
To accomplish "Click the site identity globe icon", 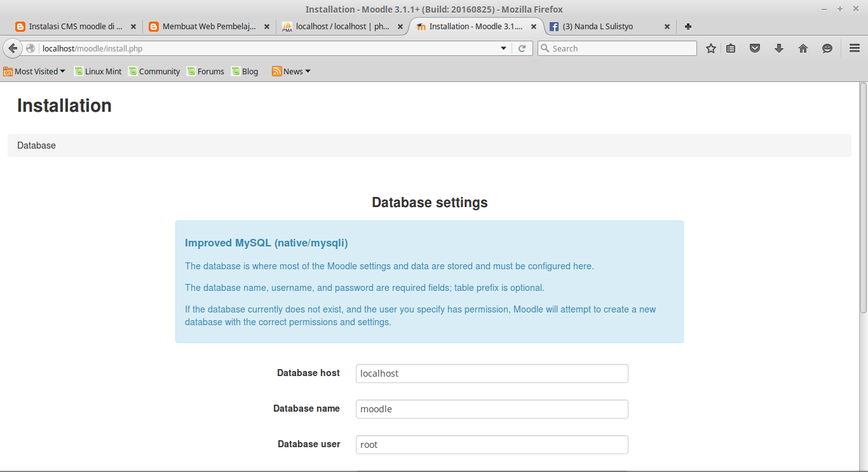I will click(30, 48).
